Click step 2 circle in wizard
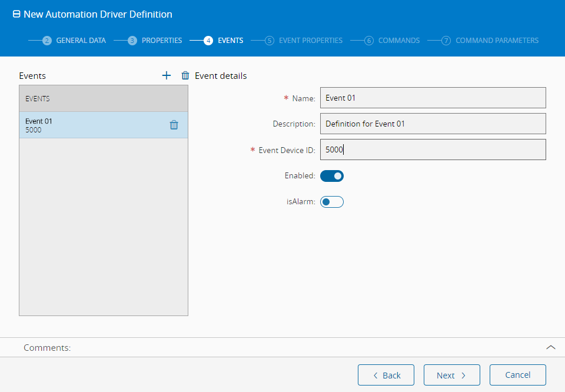The width and height of the screenshot is (565, 392). point(47,41)
